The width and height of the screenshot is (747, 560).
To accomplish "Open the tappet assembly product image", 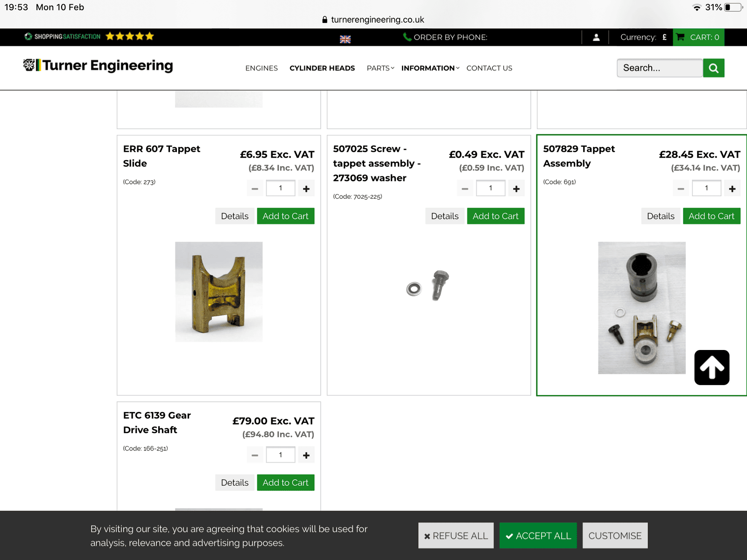I will pyautogui.click(x=642, y=308).
